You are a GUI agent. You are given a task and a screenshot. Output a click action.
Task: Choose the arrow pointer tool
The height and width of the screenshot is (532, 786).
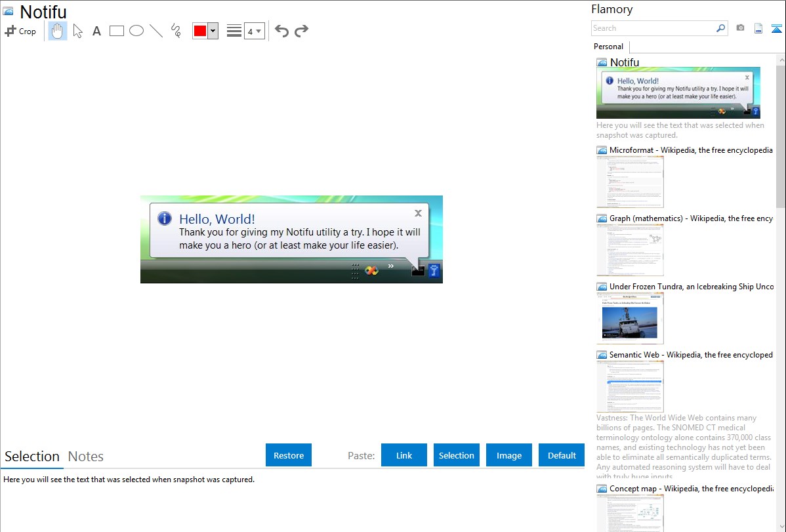click(x=78, y=31)
